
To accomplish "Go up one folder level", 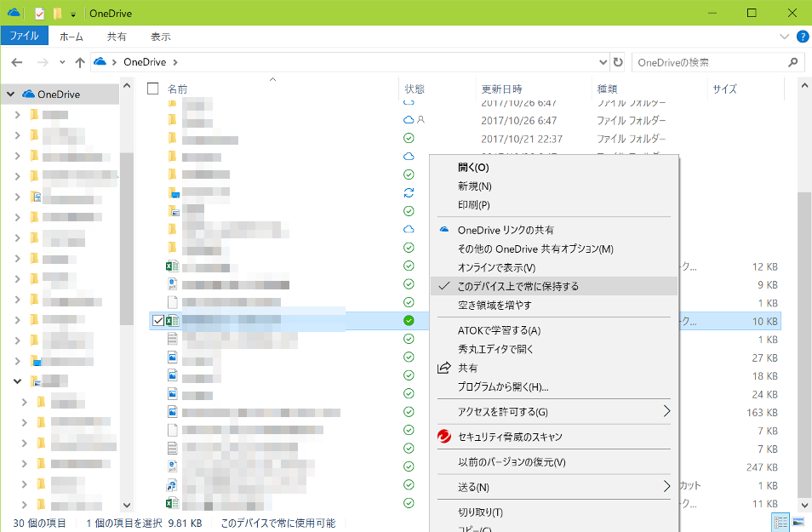I will pyautogui.click(x=80, y=63).
